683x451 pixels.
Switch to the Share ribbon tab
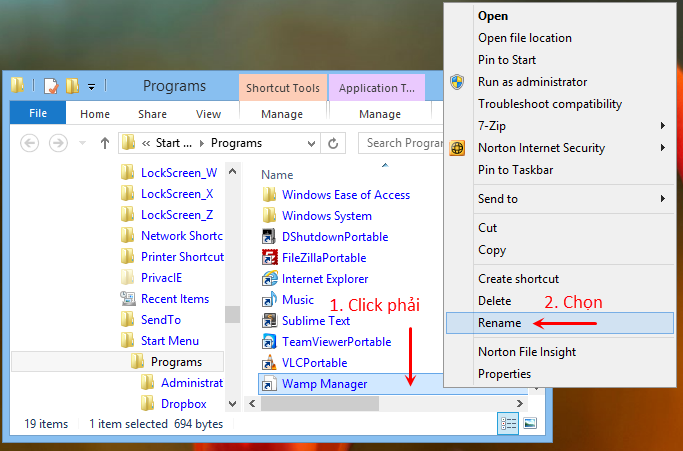tap(152, 114)
